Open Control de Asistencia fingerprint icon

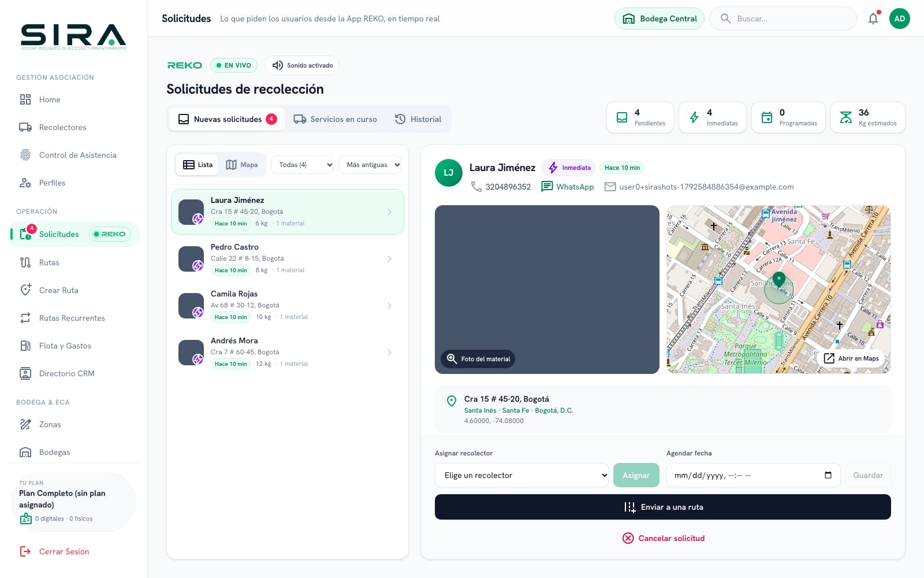click(x=25, y=155)
